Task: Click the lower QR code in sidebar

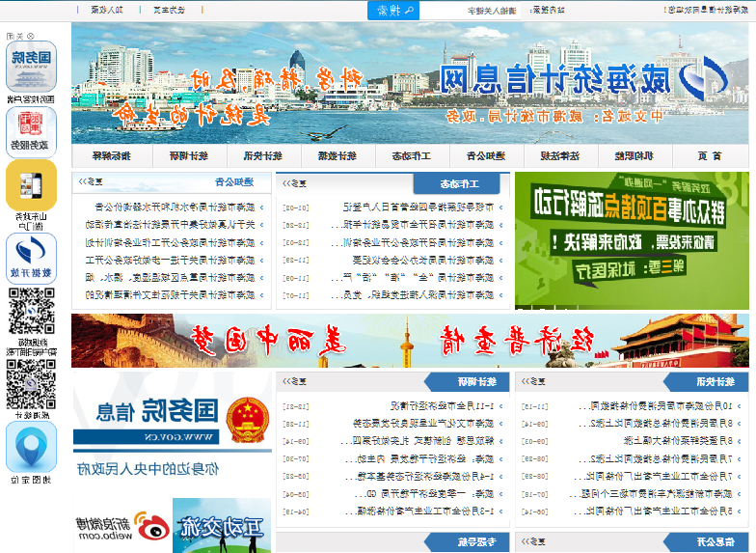Action: pos(31,384)
